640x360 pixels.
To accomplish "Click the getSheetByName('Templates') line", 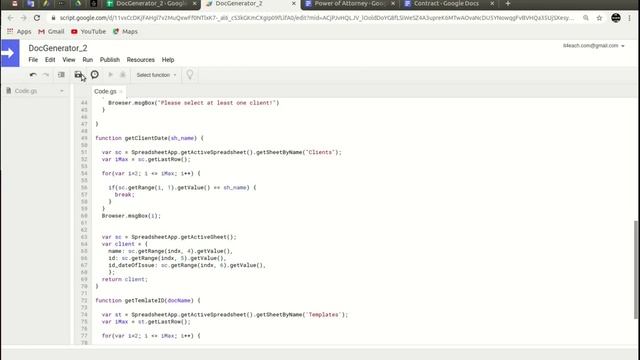I will [225, 315].
